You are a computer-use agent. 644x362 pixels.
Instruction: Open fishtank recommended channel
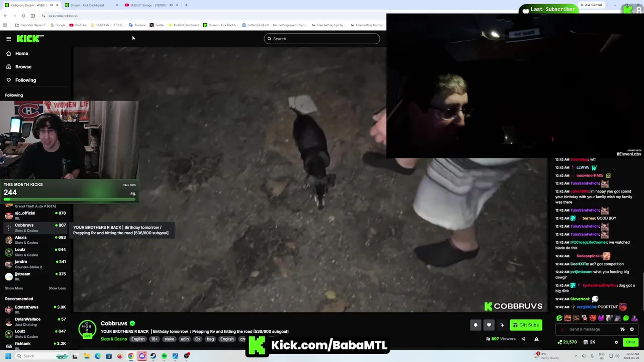(35, 345)
